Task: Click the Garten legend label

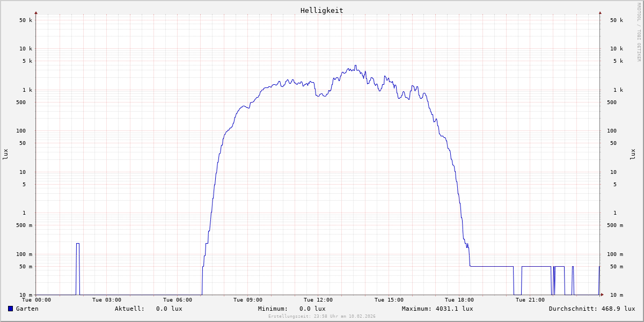Action: tap(27, 309)
